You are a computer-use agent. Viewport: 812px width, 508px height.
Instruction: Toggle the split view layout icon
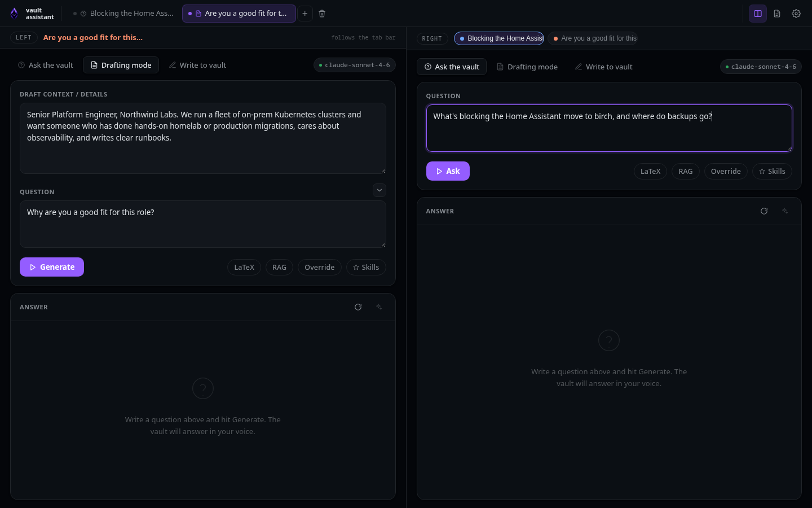point(758,14)
